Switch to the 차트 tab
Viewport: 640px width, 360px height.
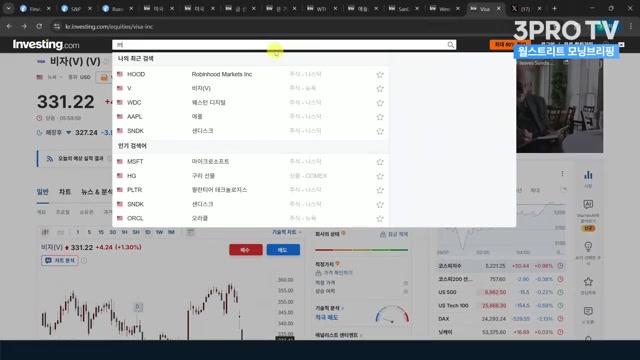point(64,192)
